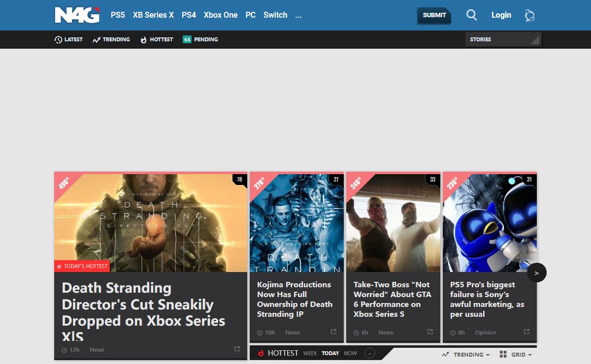Click the 12h timestamp on the Director's Cut card
591x364 pixels.
(x=74, y=350)
